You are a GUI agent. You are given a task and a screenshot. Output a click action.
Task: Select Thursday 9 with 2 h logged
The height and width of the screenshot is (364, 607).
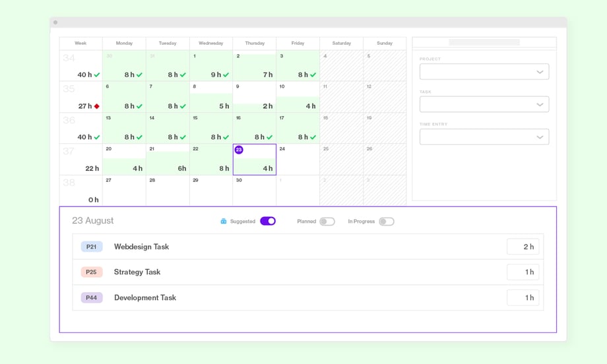254,97
